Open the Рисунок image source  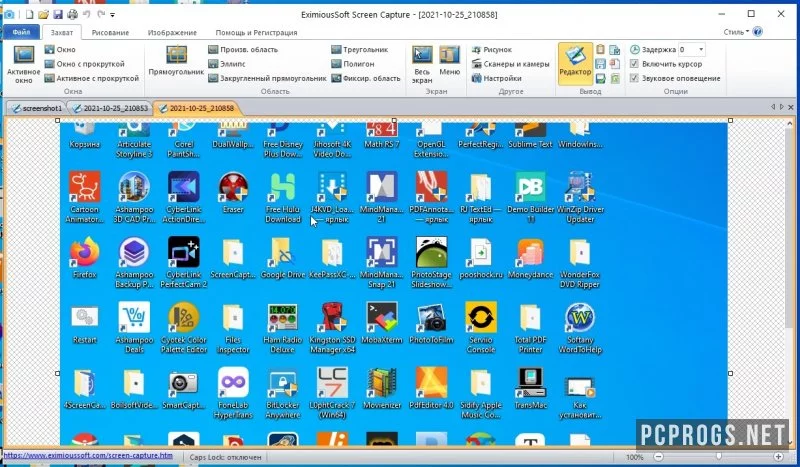tap(491, 50)
